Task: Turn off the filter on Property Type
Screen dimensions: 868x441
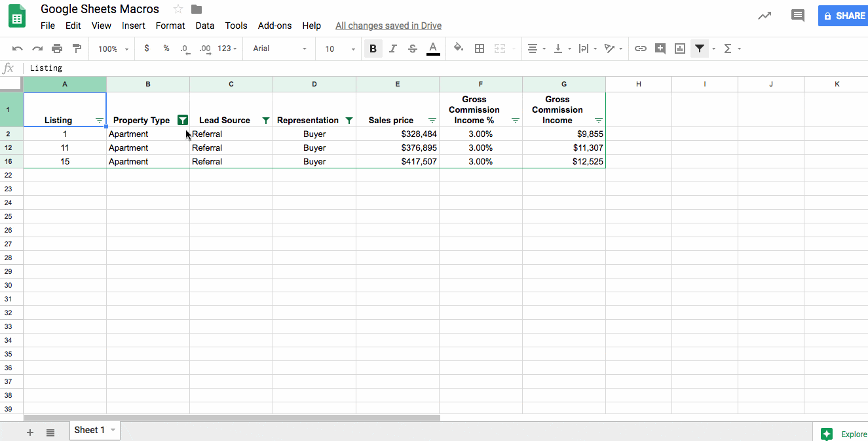Action: pyautogui.click(x=182, y=120)
